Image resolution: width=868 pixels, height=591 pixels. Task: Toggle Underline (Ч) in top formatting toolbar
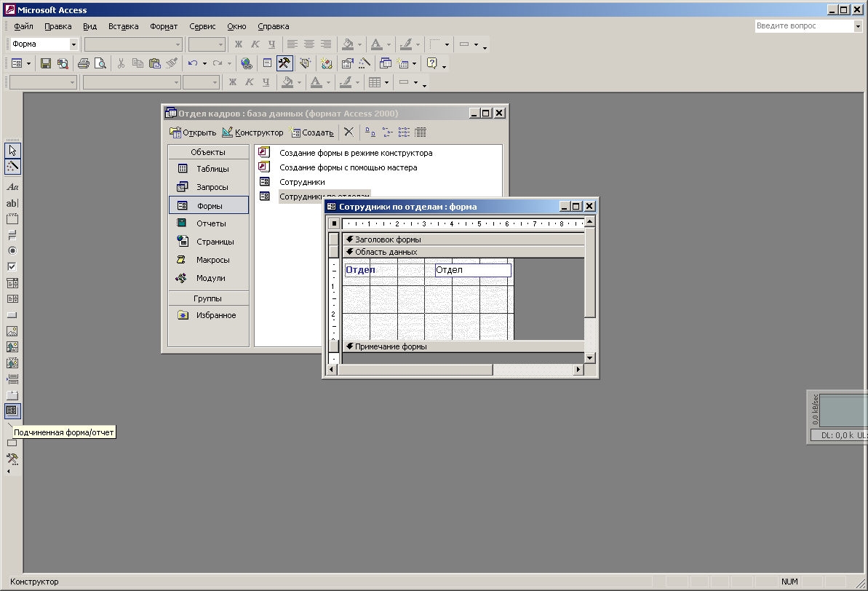click(x=271, y=44)
